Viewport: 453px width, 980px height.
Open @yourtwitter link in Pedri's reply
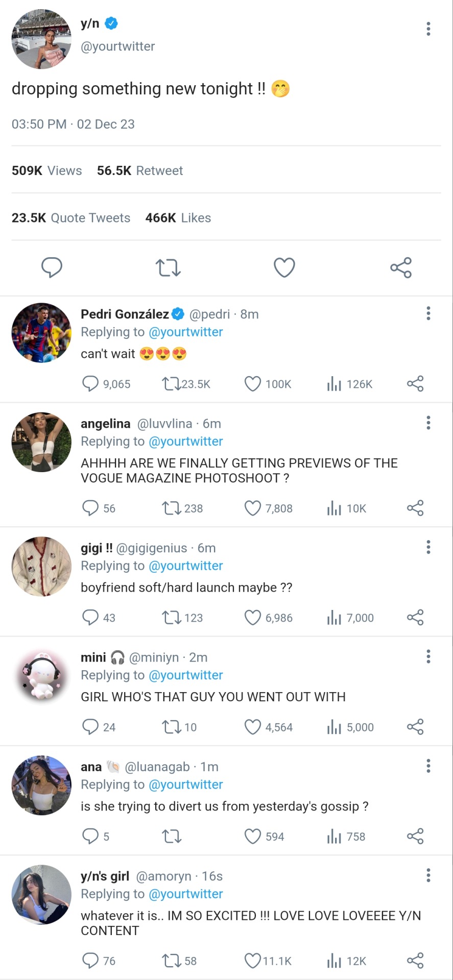185,332
